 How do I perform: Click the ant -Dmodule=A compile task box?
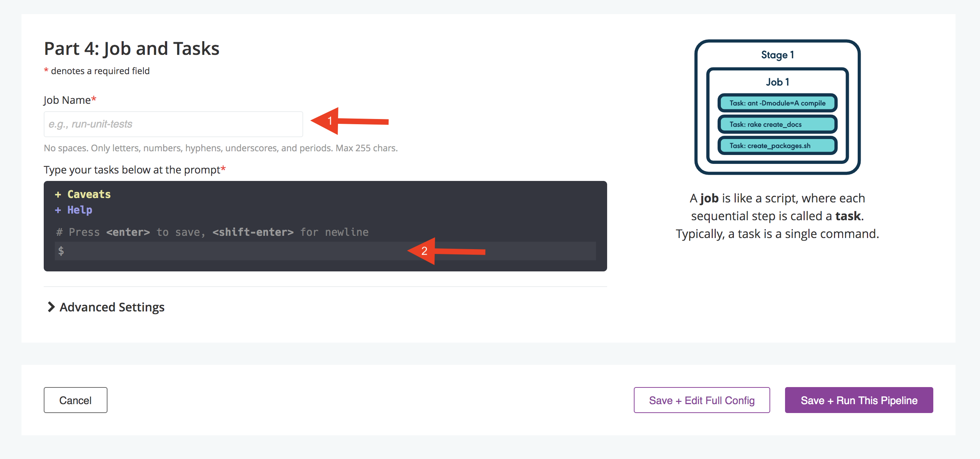click(777, 103)
